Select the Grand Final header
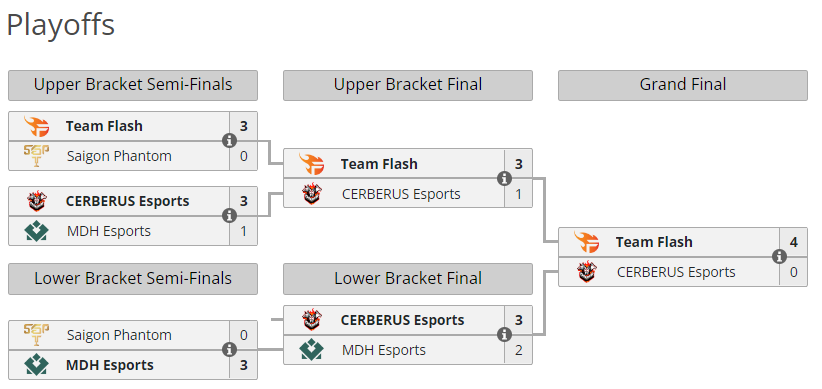 coord(683,85)
